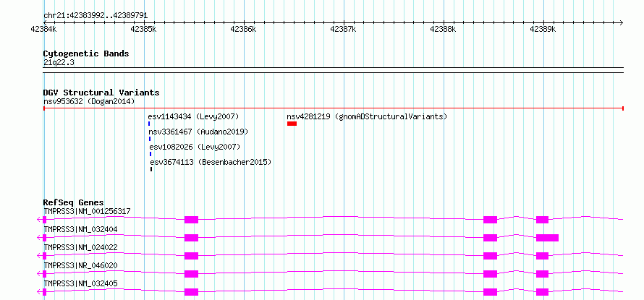This screenshot has height=300, width=644.
Task: Click NM_032405 exon near 42389k
Action: coord(542,292)
